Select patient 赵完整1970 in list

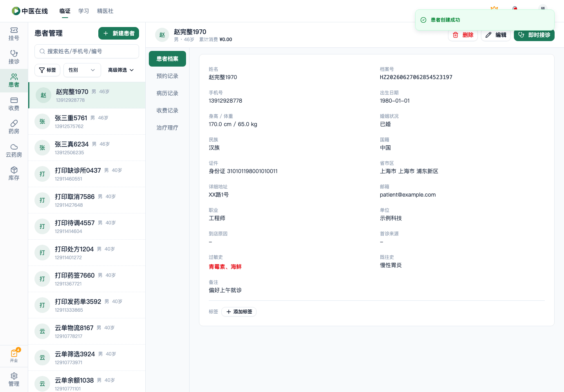click(87, 95)
